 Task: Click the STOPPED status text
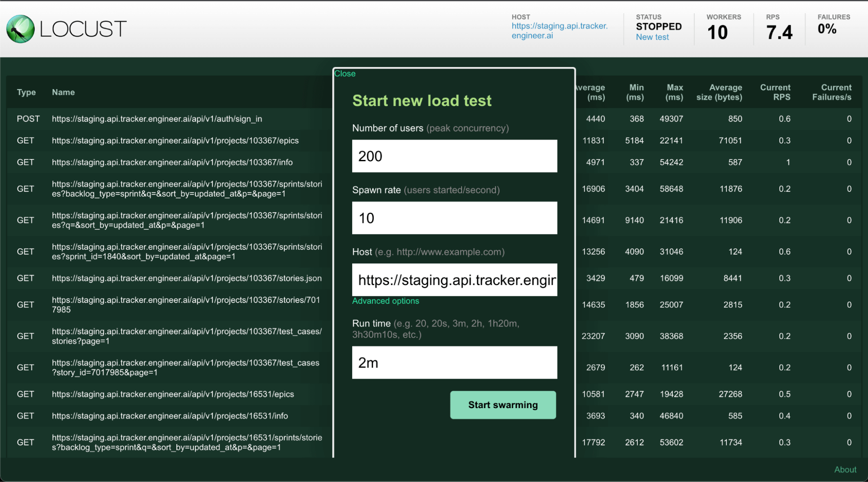click(659, 27)
